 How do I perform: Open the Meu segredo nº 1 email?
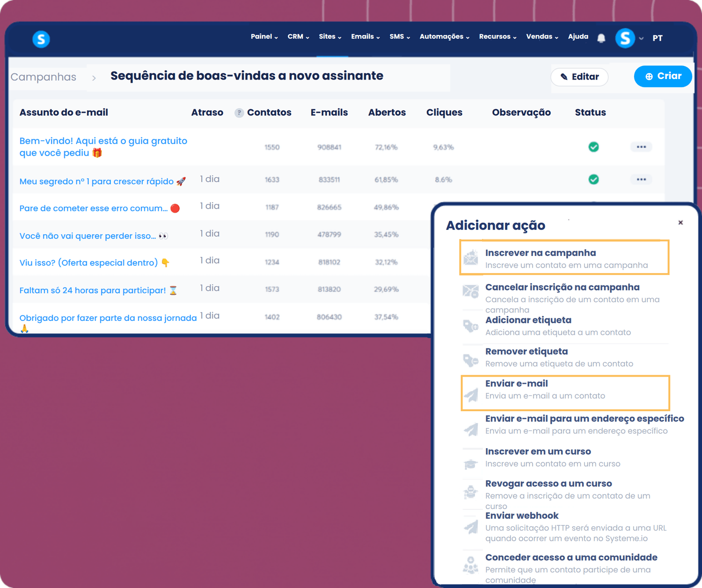(x=102, y=181)
